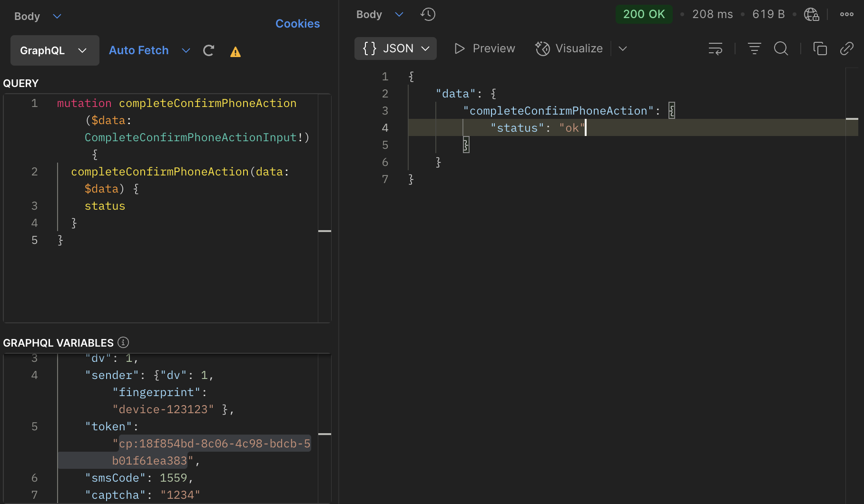Open the JSON format dropdown

click(x=395, y=48)
